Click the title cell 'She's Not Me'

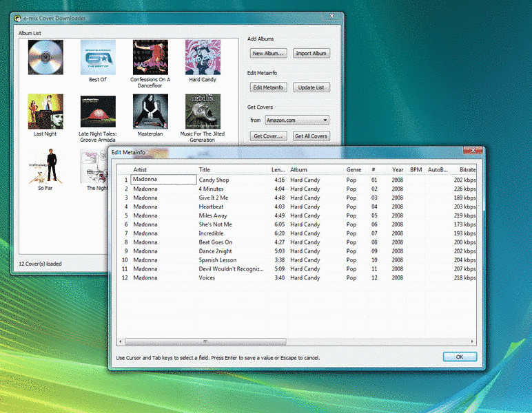(x=215, y=224)
